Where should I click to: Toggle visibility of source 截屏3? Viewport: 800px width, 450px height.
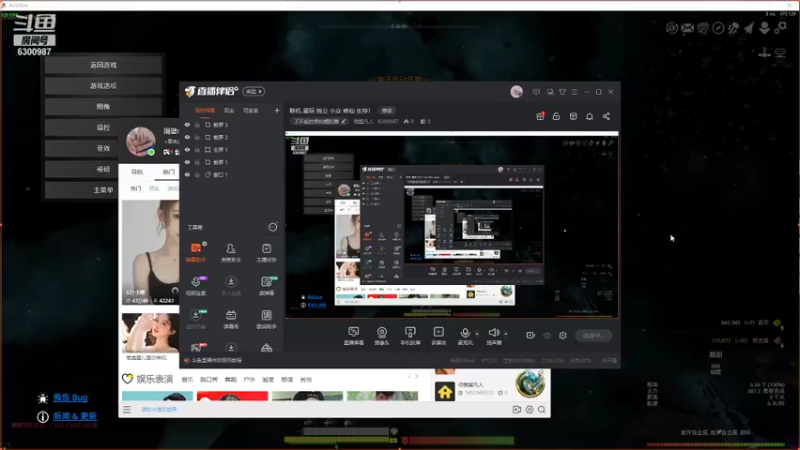187,124
